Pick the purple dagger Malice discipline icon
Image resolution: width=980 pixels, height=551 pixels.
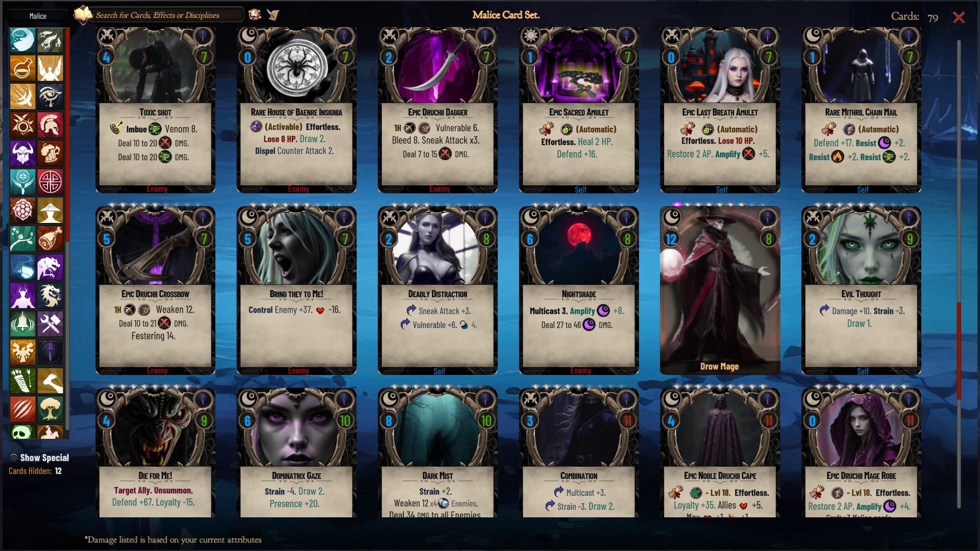click(50, 352)
